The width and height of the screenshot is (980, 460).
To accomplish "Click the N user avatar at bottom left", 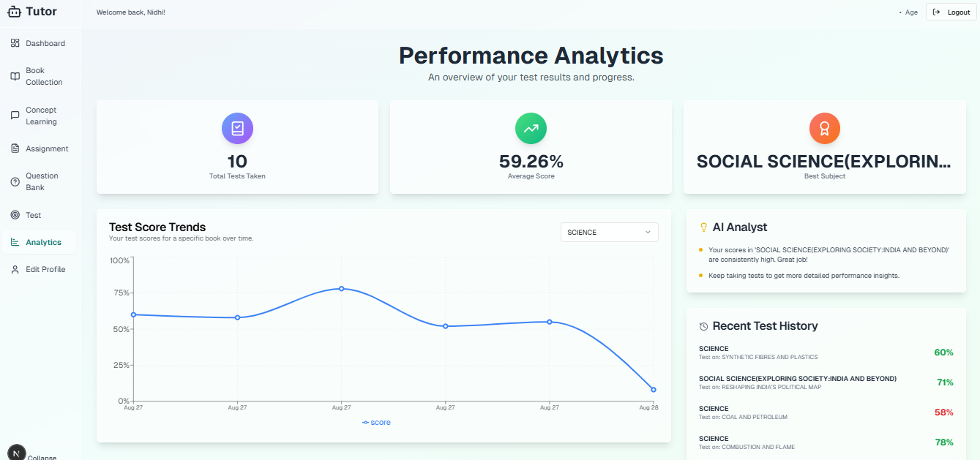I will pyautogui.click(x=16, y=451).
